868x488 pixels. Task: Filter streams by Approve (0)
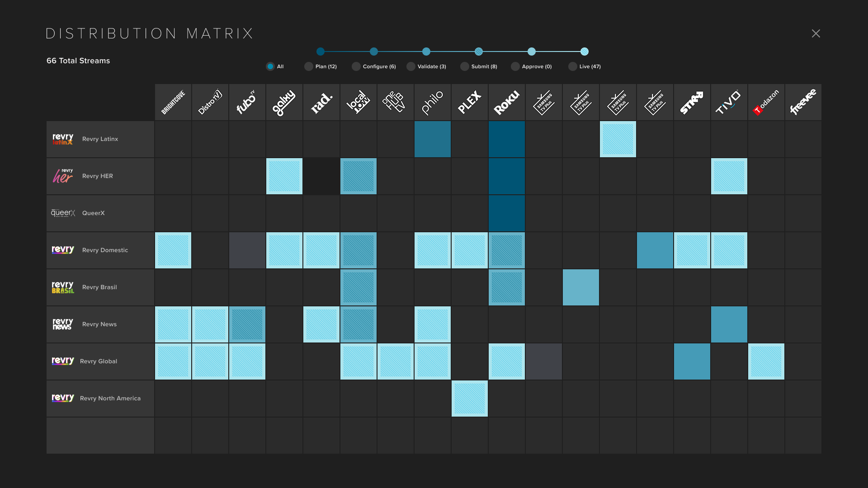515,66
